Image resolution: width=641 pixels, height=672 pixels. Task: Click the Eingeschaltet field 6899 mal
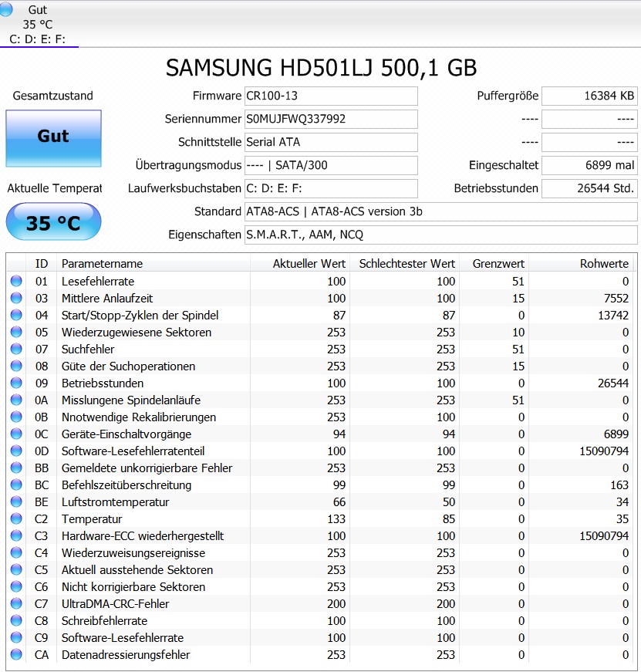589,165
